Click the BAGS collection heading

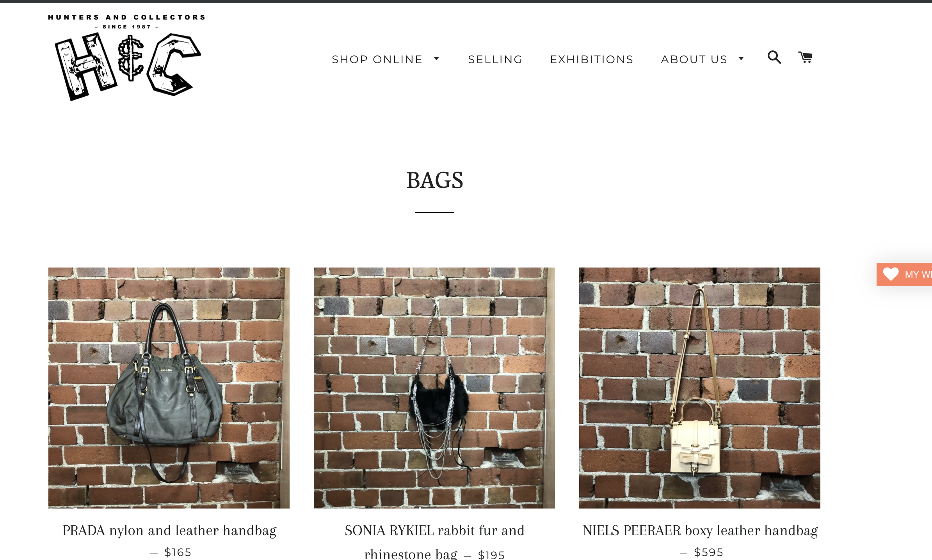click(435, 180)
